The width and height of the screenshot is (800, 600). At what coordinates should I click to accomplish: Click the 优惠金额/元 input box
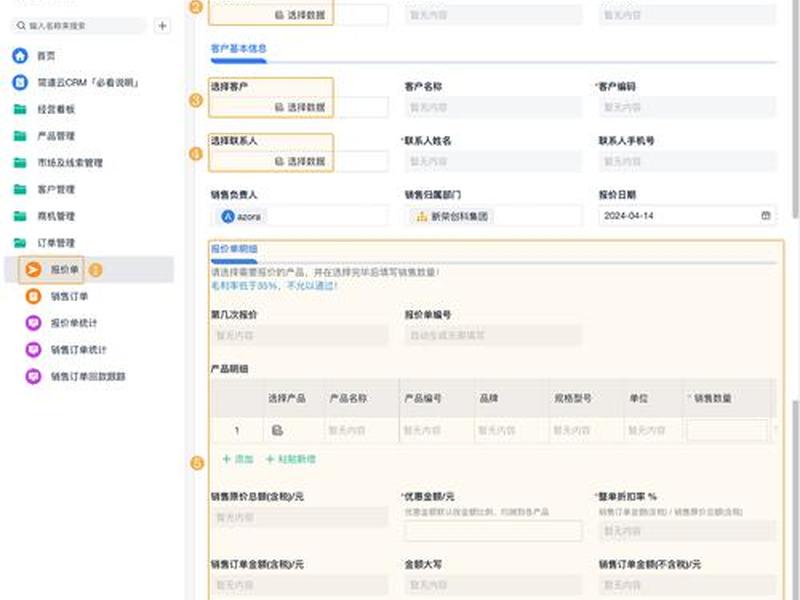coord(493,531)
